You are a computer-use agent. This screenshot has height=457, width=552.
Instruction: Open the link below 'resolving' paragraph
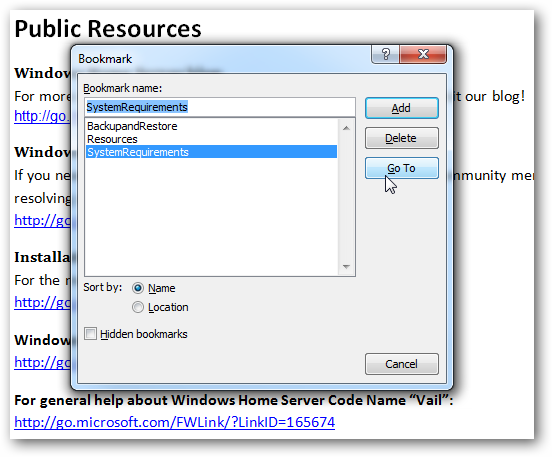[x=42, y=220]
